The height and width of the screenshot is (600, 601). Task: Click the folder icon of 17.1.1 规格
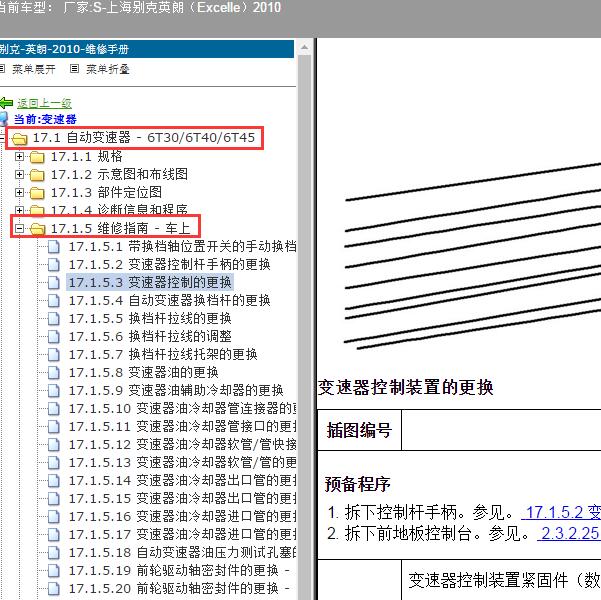(37, 157)
